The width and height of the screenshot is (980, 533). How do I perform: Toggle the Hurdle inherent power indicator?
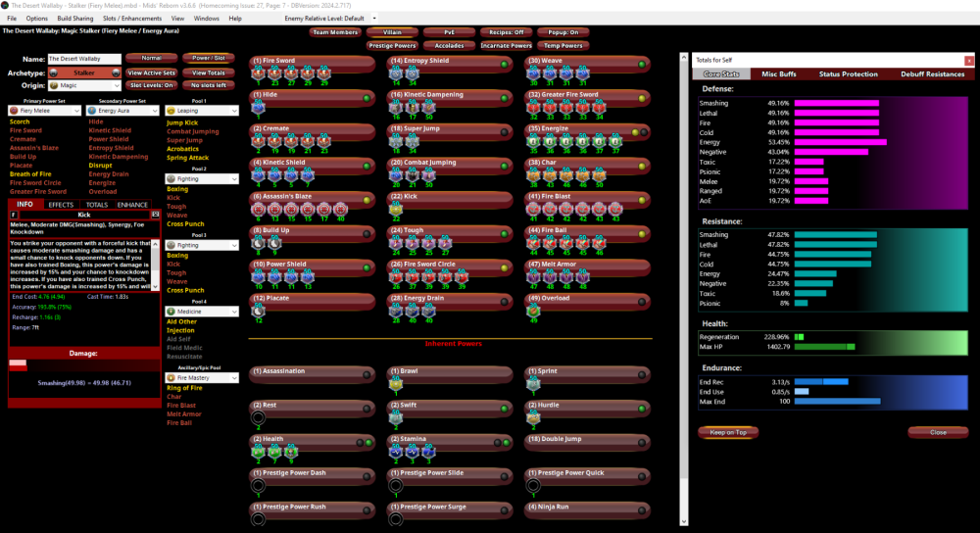[x=642, y=408]
